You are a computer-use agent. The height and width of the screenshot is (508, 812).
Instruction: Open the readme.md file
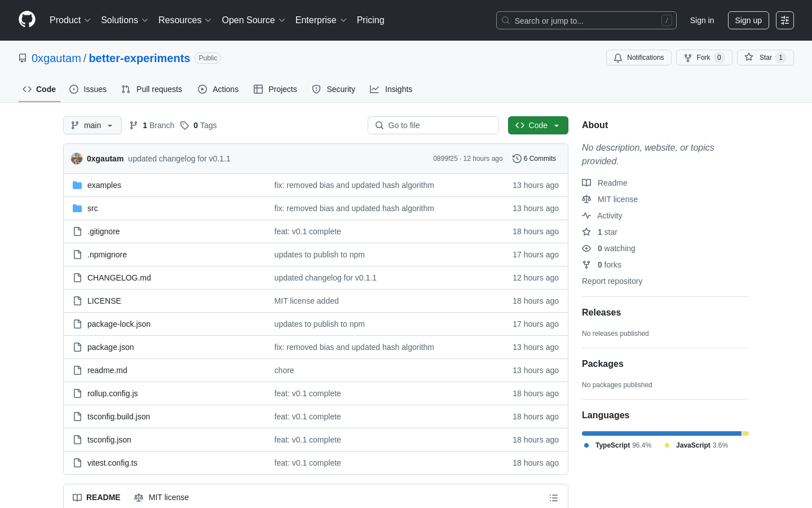pos(107,370)
